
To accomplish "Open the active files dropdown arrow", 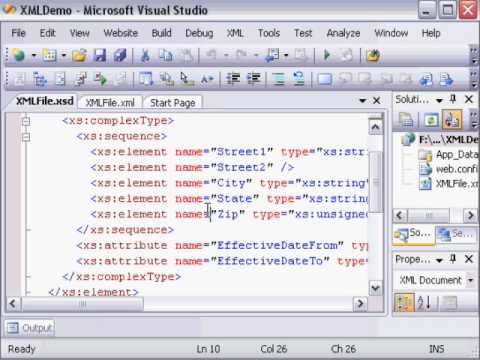I will tap(362, 100).
